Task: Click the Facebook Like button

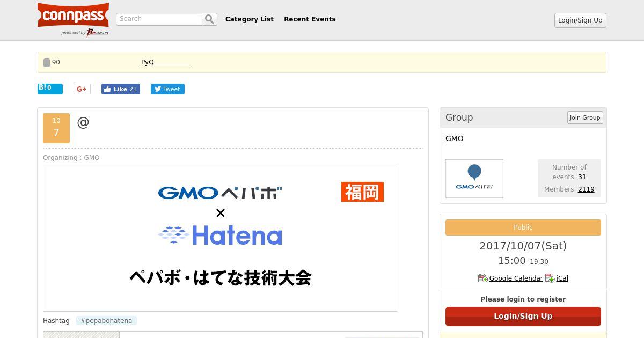Action: pos(121,89)
